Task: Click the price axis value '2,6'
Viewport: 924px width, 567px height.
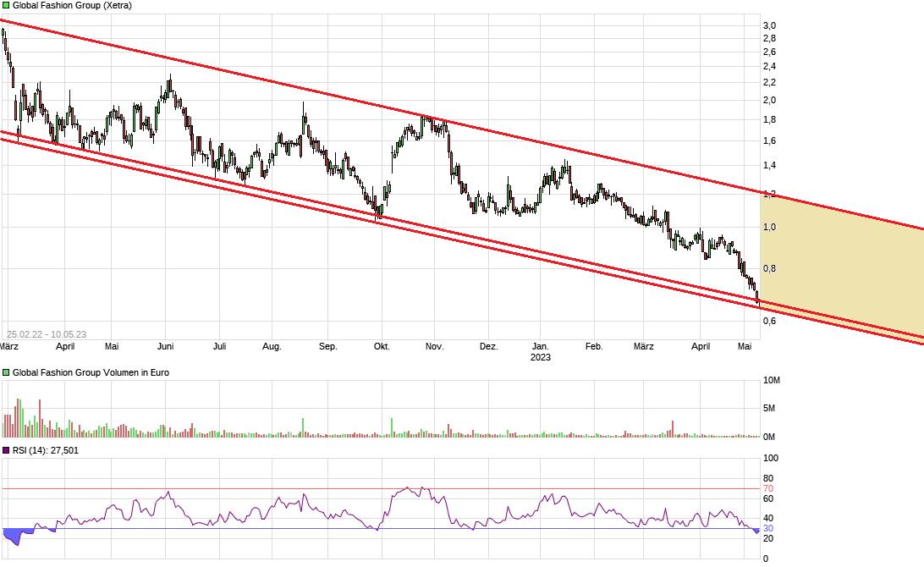Action: pos(770,52)
